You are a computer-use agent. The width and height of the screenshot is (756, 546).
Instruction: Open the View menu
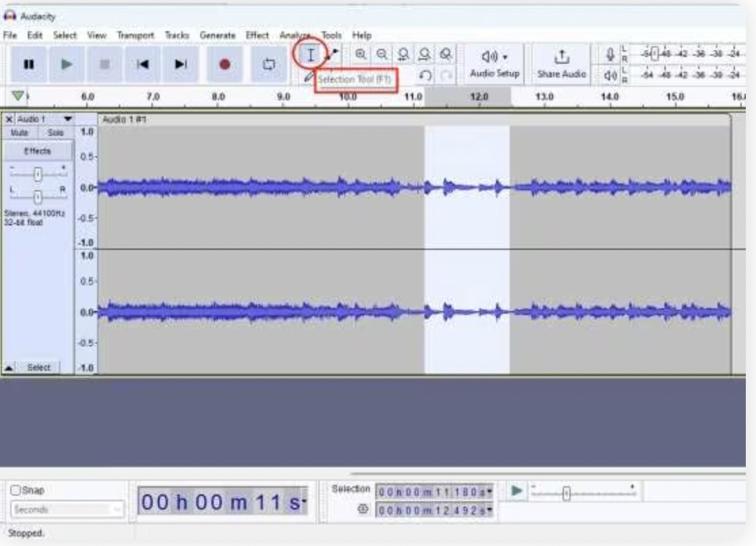click(96, 35)
